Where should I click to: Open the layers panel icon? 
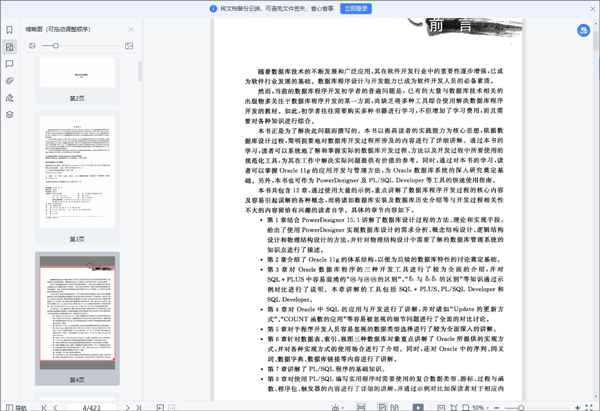(9, 115)
